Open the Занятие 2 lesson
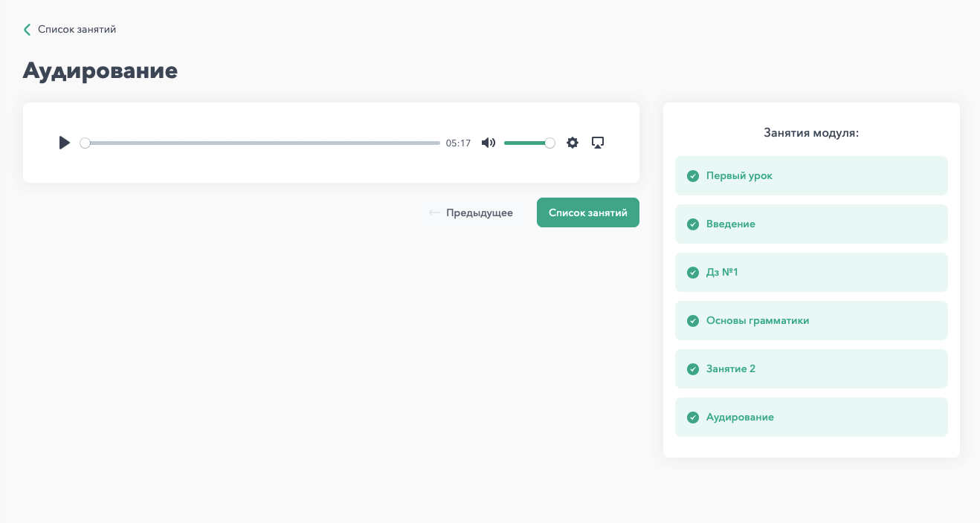980x523 pixels. [x=811, y=369]
